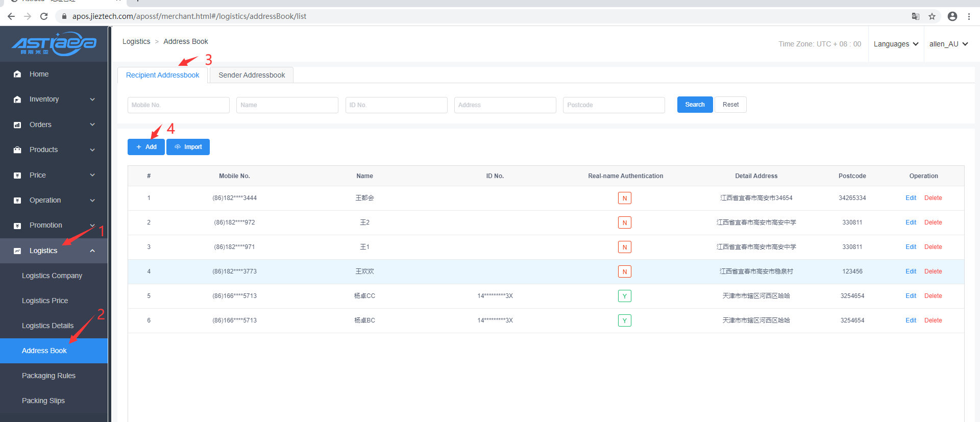Open the Languages dropdown
This screenshot has height=422, width=980.
click(x=896, y=44)
